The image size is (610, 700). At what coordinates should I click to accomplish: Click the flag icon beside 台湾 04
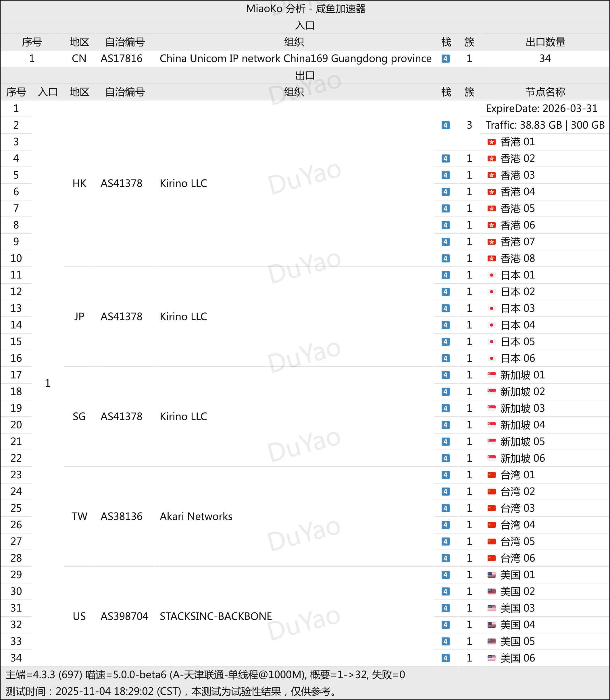(491, 525)
